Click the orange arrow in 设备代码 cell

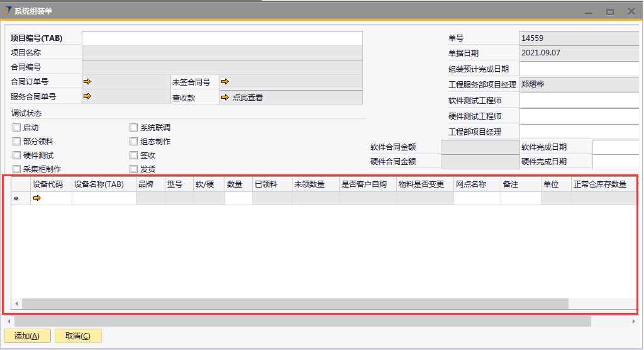(x=37, y=199)
